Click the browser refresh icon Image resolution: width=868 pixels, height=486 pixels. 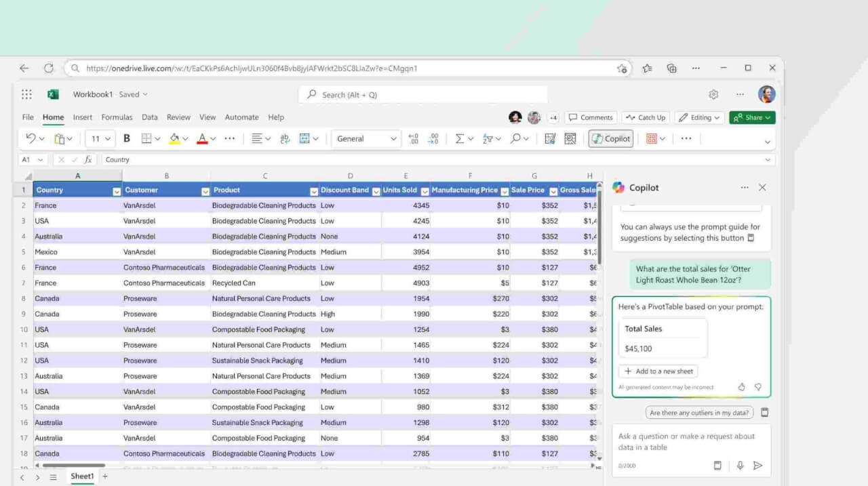tap(49, 68)
